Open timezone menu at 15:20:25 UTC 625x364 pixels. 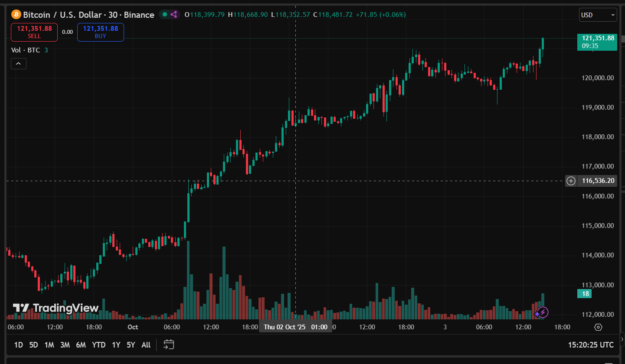(591, 345)
